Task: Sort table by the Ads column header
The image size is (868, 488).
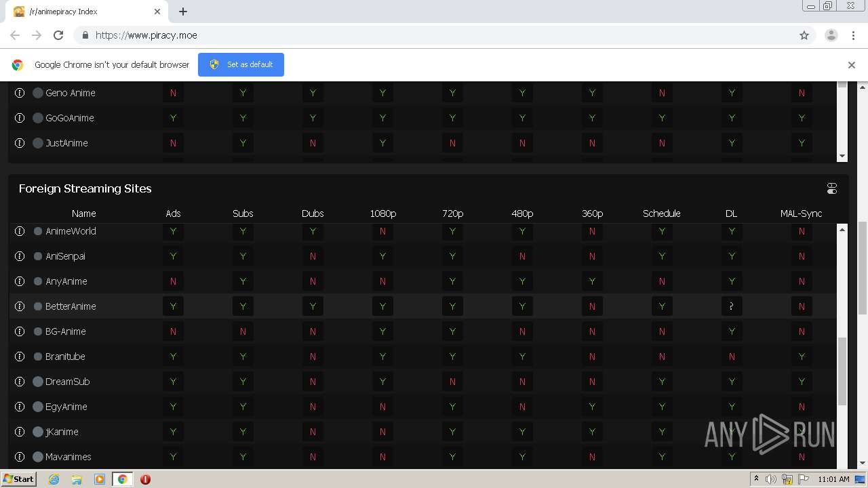Action: click(x=173, y=213)
